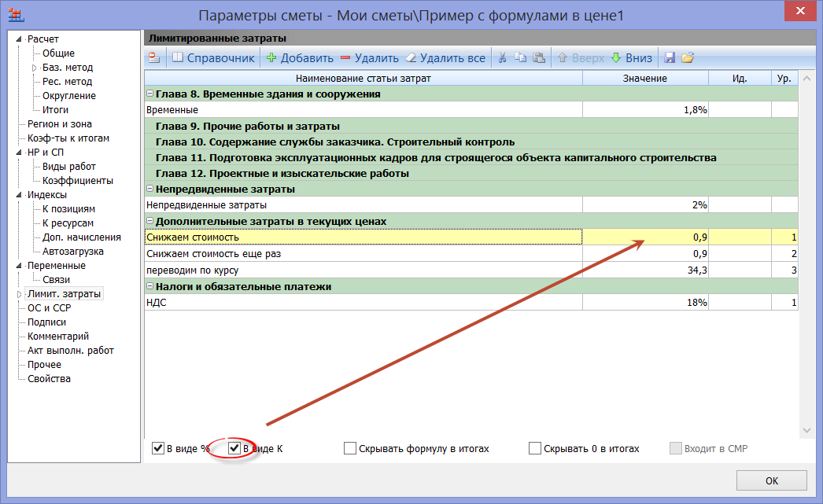The width and height of the screenshot is (823, 504).
Task: Select the НДС row
Action: tap(471, 302)
